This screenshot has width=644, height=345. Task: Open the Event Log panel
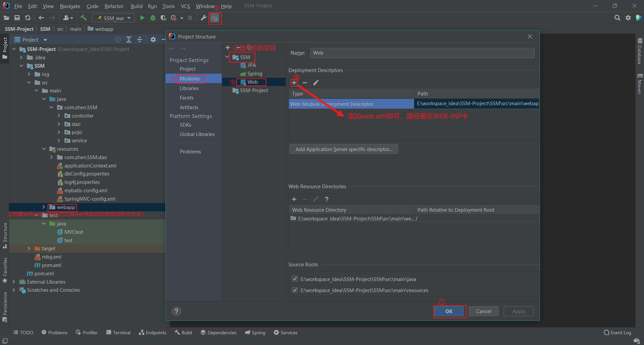point(618,333)
